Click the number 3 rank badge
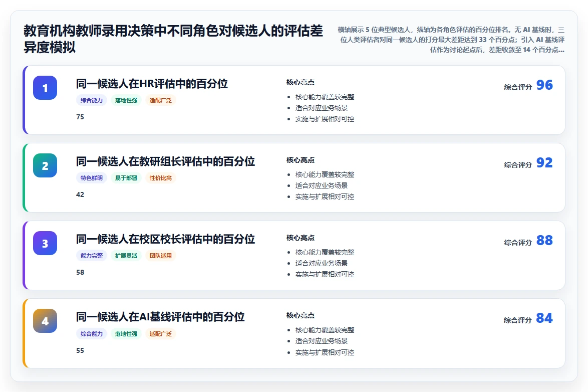This screenshot has width=588, height=392. click(x=45, y=243)
